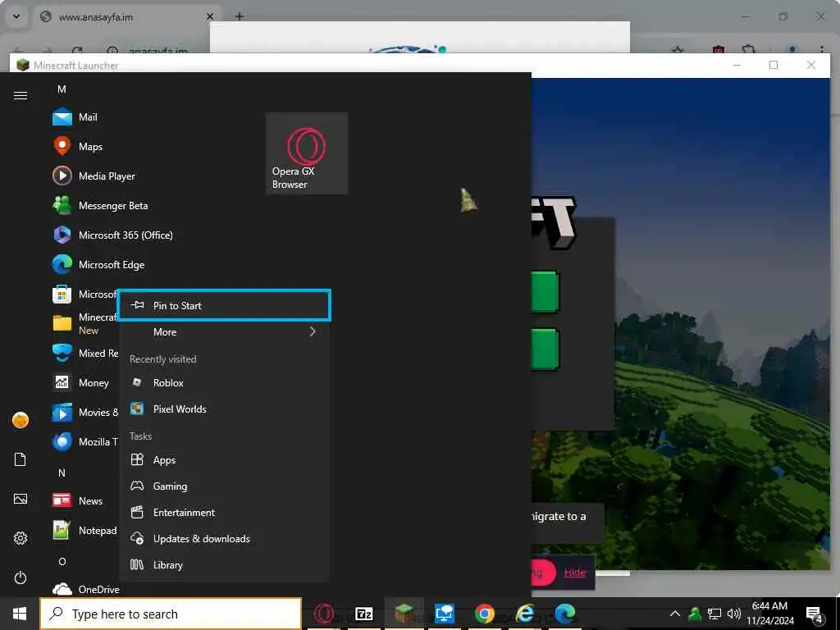Expand the Start menu hamburger
Image resolution: width=840 pixels, height=630 pixels.
click(21, 95)
